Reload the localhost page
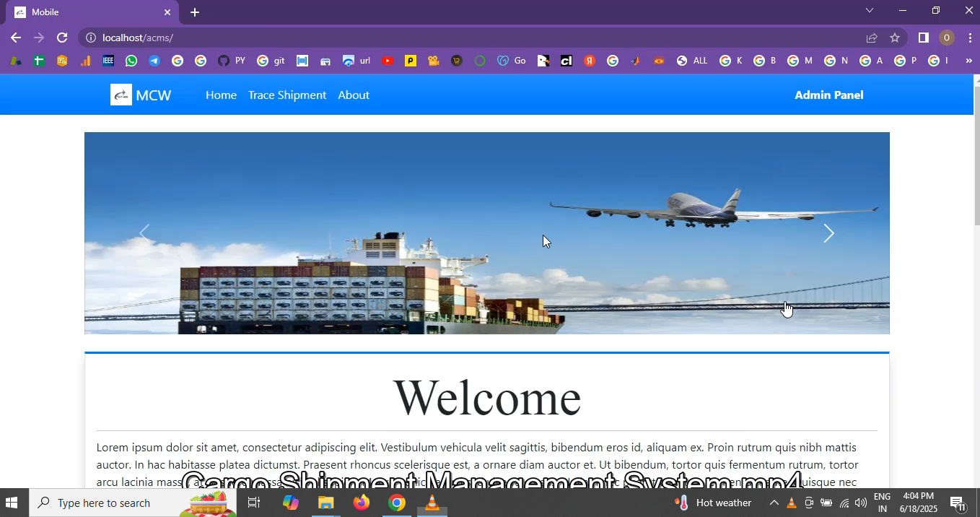 (62, 38)
